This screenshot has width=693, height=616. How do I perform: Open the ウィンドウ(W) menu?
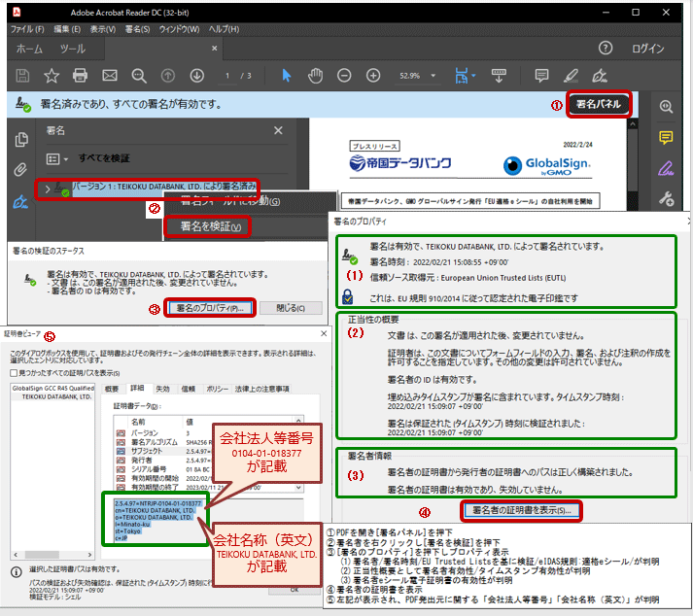coord(179,29)
